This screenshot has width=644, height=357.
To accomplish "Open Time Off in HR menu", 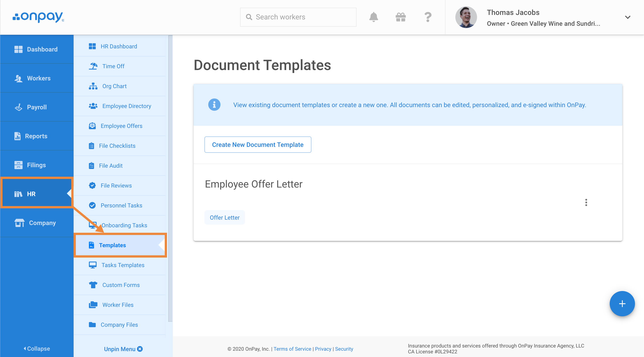I will point(120,66).
